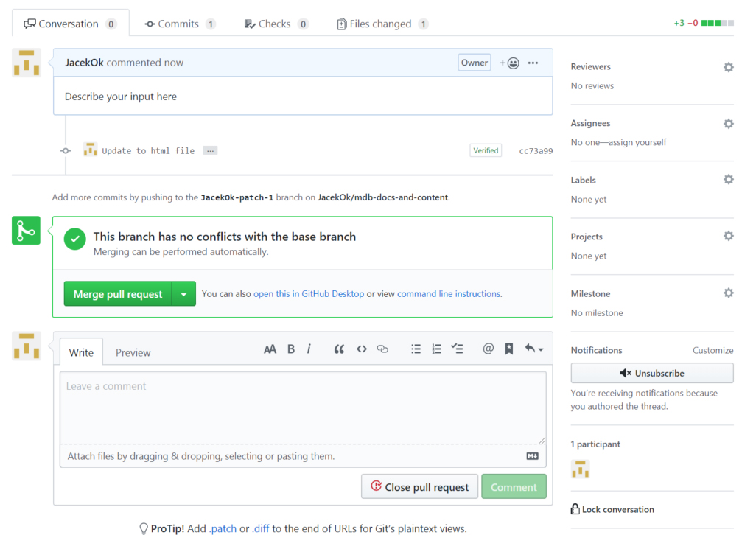Add a bulleted list icon

click(416, 349)
